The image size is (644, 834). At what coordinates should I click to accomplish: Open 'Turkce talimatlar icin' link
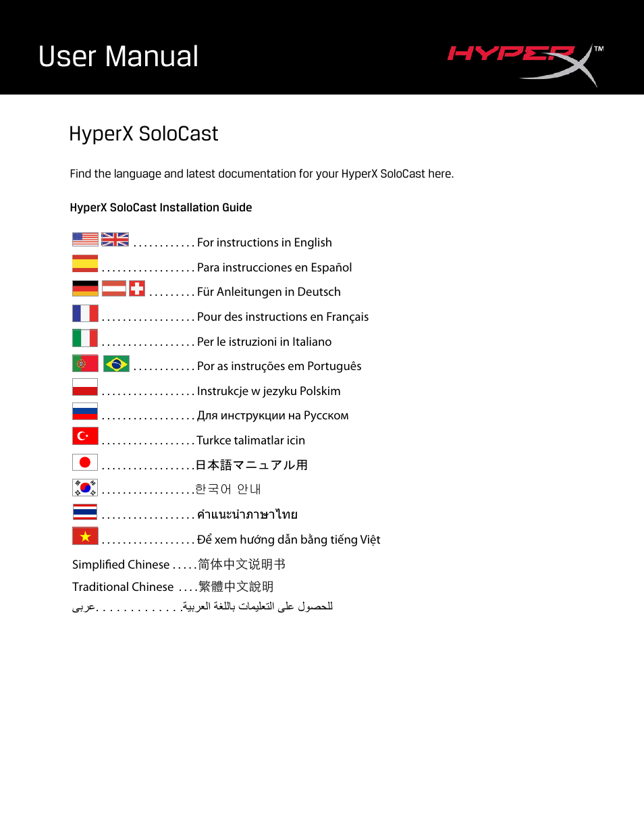(x=251, y=440)
